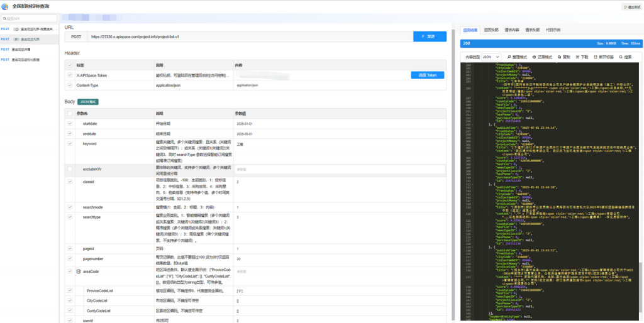Click the 选择 Token button

click(427, 75)
